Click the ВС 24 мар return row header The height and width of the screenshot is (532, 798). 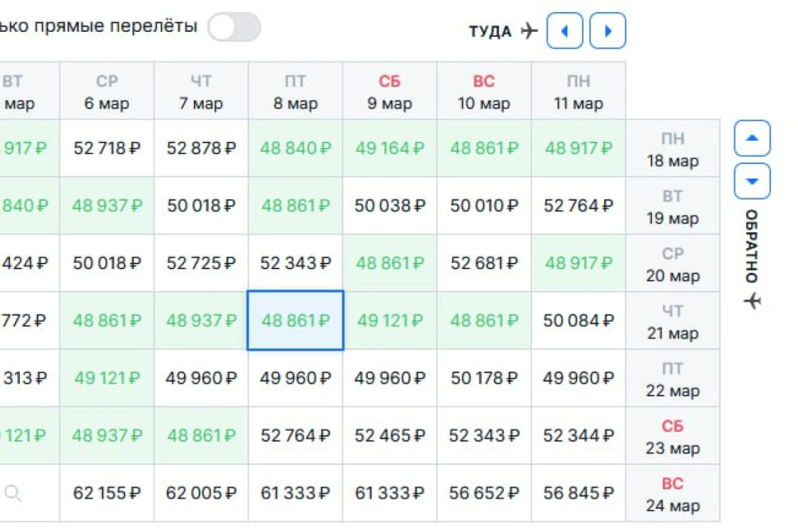(673, 493)
